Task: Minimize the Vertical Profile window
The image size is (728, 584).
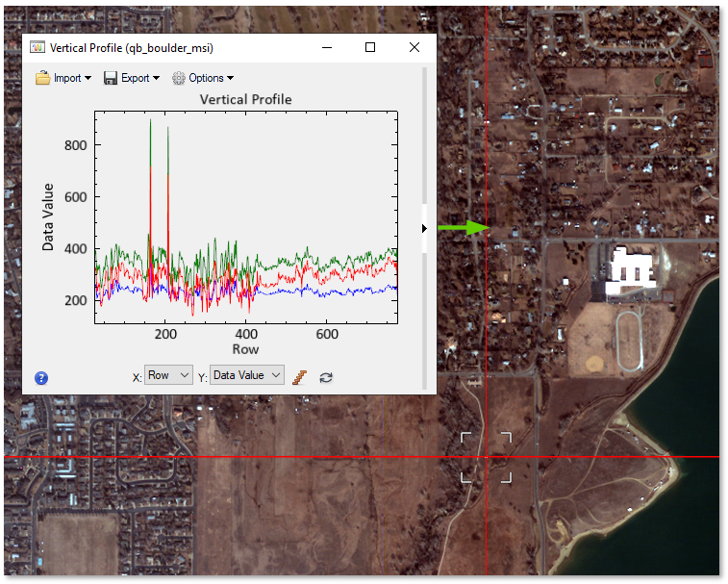Action: click(326, 47)
